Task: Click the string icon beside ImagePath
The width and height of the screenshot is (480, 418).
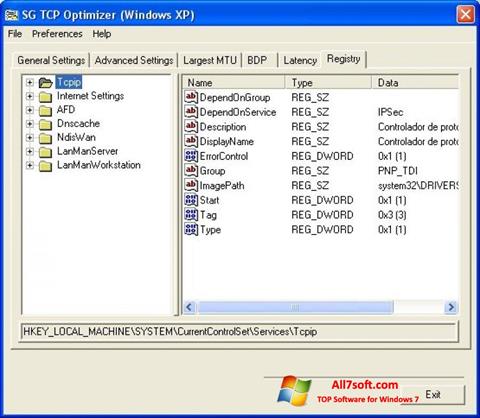Action: click(191, 185)
